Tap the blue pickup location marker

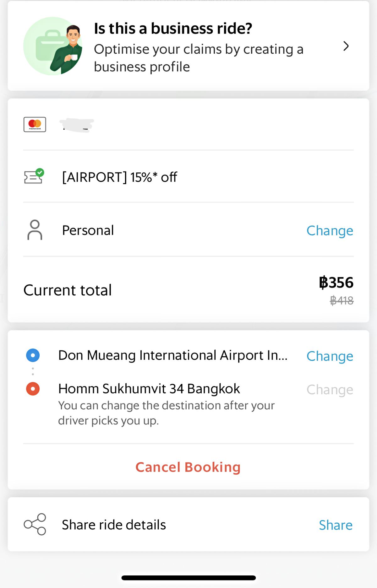33,355
